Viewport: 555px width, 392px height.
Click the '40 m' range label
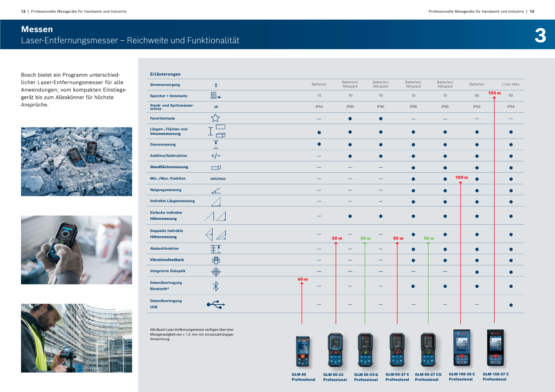(303, 279)
